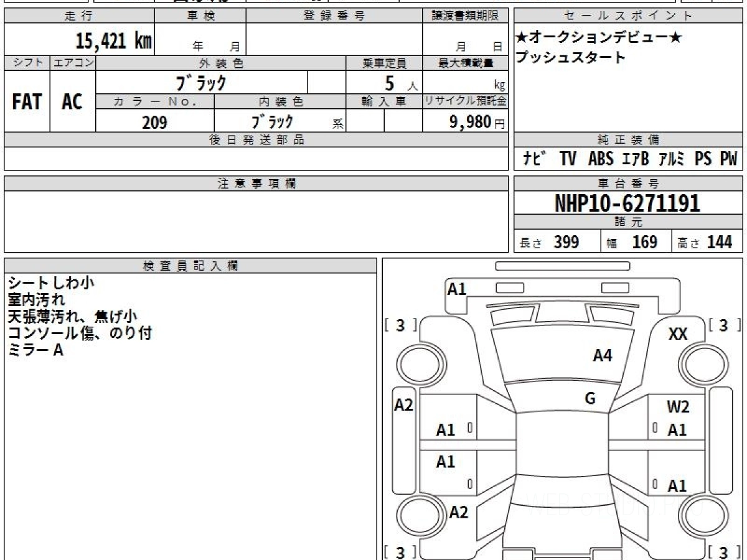Click the A4 mark on the hood
Screen dimensions: 747x560
pos(603,356)
